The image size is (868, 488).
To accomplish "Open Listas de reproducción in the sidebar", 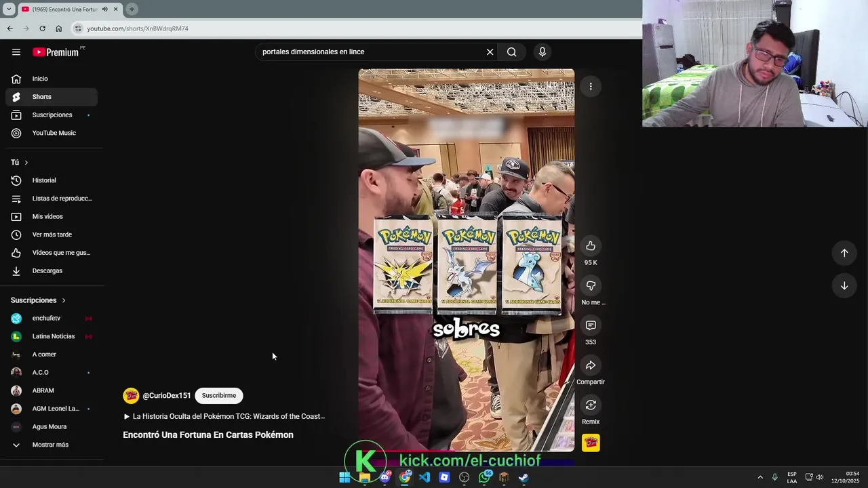I will [x=52, y=199].
